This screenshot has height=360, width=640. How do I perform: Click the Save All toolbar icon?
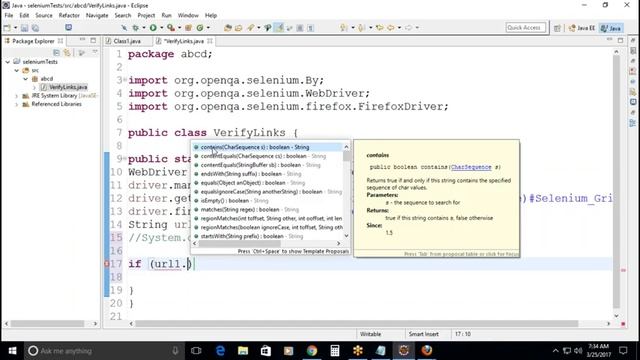[x=36, y=28]
